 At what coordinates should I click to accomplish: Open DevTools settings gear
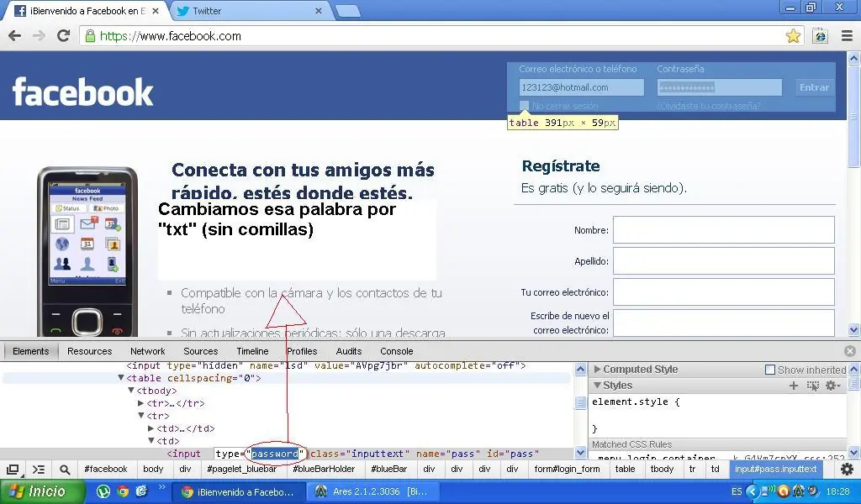848,469
